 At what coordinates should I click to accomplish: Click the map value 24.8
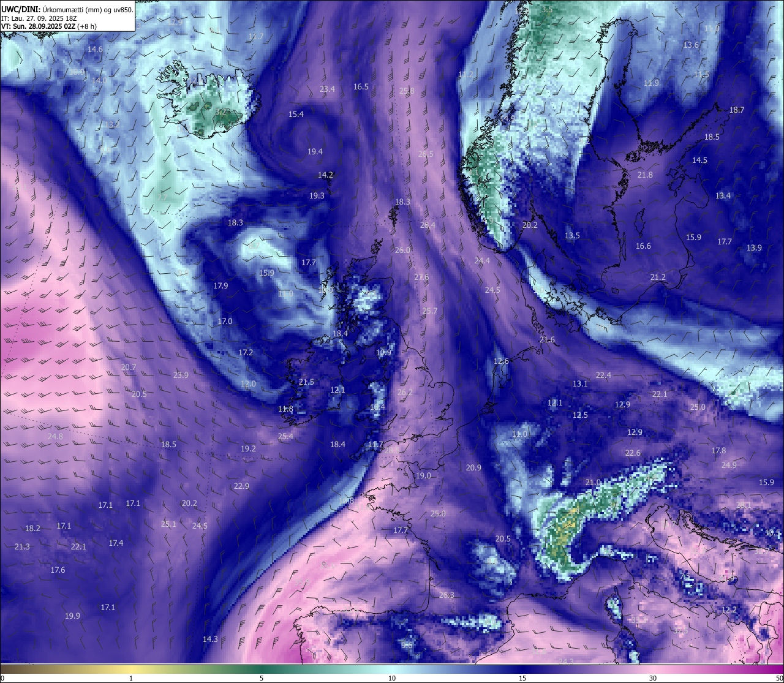click(55, 436)
